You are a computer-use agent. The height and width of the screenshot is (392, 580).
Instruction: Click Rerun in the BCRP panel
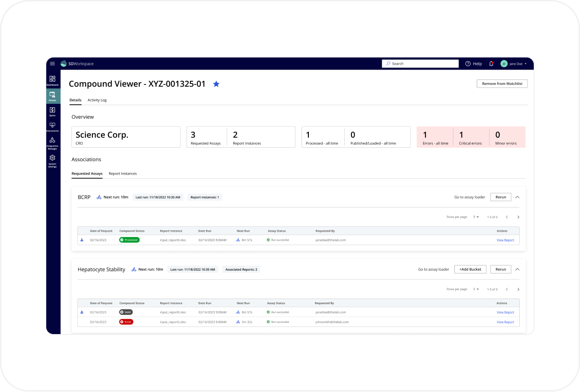(x=501, y=197)
